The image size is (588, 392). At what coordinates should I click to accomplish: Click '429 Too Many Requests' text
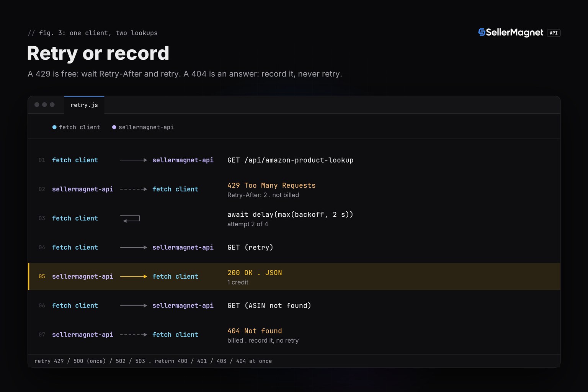pos(271,185)
